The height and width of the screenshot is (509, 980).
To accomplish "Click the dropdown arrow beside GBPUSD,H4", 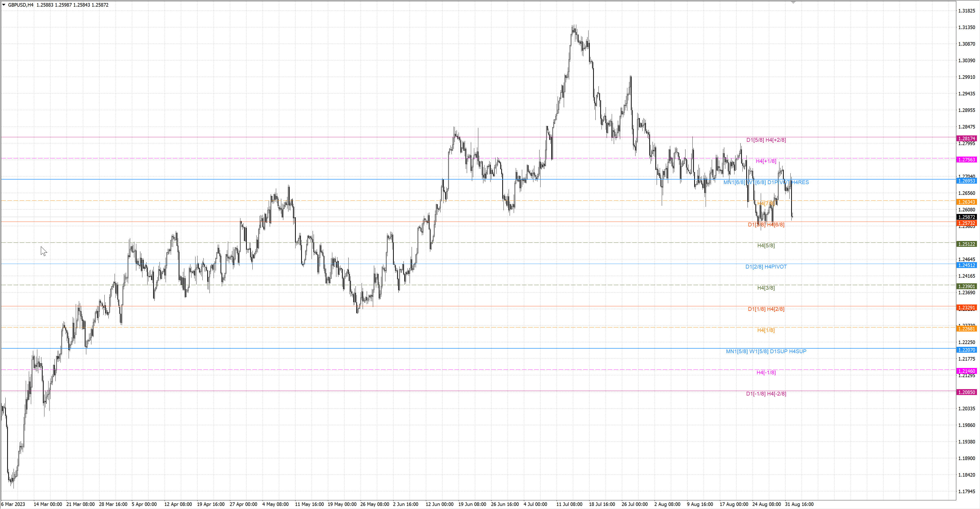I will [4, 5].
